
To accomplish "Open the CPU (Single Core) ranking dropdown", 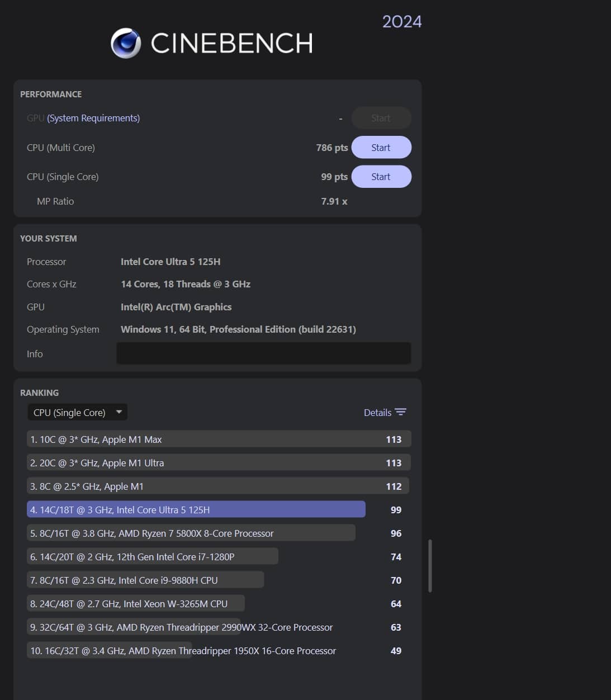I will point(70,413).
